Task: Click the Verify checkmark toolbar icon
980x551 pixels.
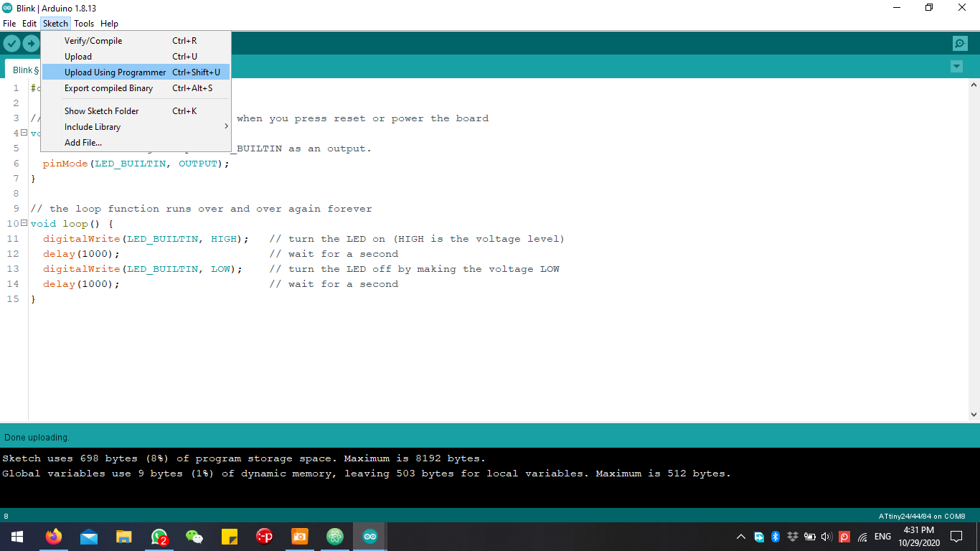Action: [x=11, y=44]
